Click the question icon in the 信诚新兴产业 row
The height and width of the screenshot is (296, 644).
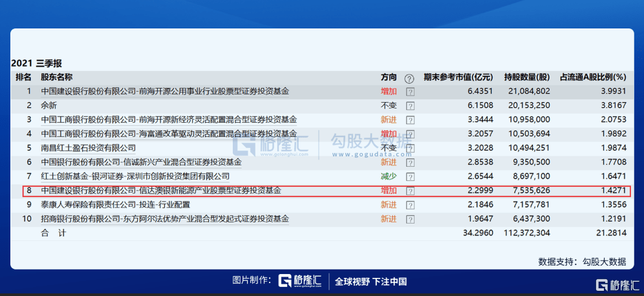point(410,163)
